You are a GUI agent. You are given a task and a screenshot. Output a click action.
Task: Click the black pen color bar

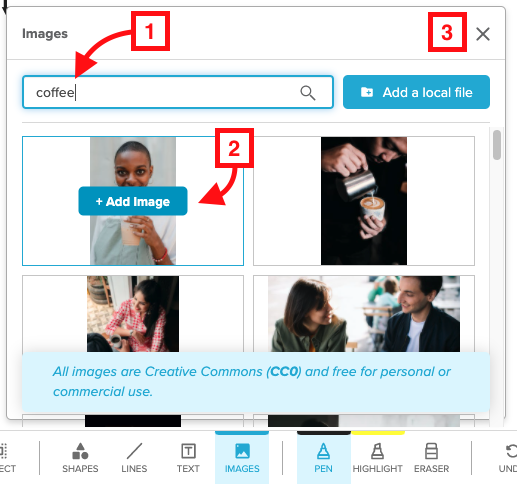[324, 433]
